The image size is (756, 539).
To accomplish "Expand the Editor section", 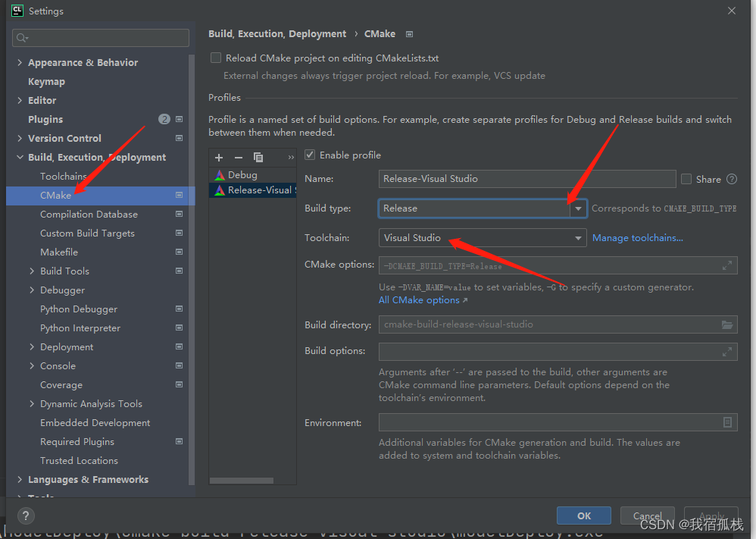I will pyautogui.click(x=20, y=100).
